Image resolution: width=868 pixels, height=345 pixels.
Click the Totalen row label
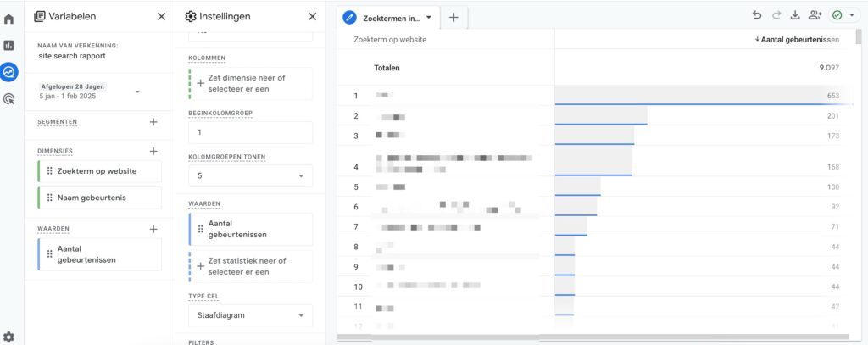click(x=387, y=68)
